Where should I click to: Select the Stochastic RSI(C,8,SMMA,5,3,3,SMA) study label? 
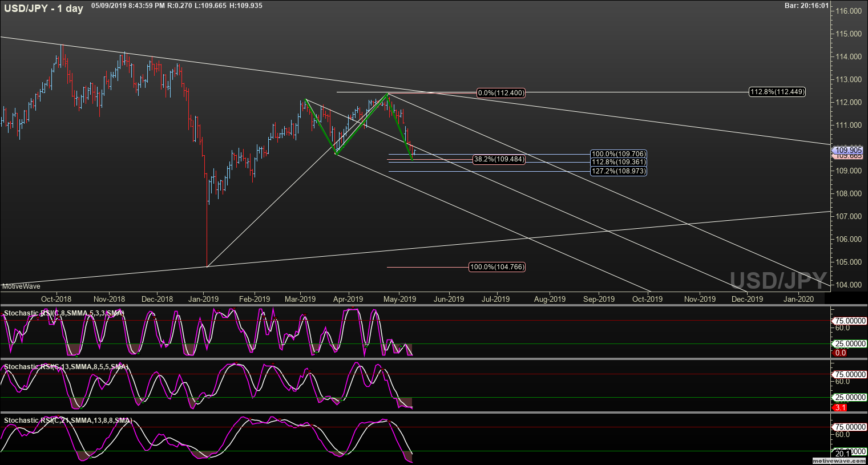pyautogui.click(x=63, y=313)
